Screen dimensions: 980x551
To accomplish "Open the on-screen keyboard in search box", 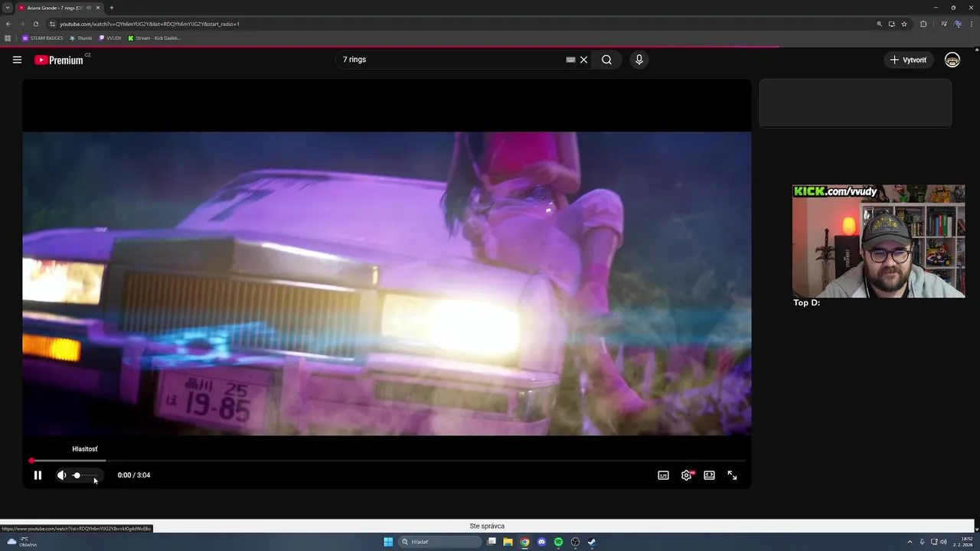I will 570,60.
